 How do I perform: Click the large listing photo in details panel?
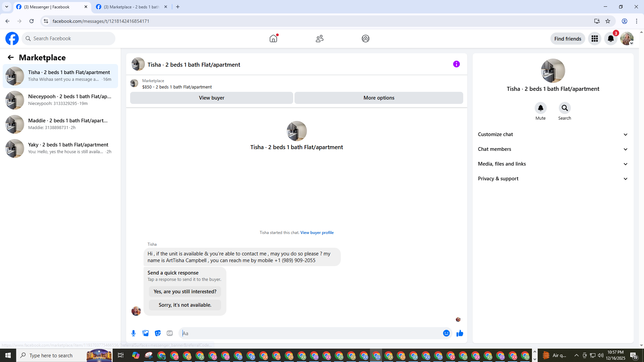point(553,71)
